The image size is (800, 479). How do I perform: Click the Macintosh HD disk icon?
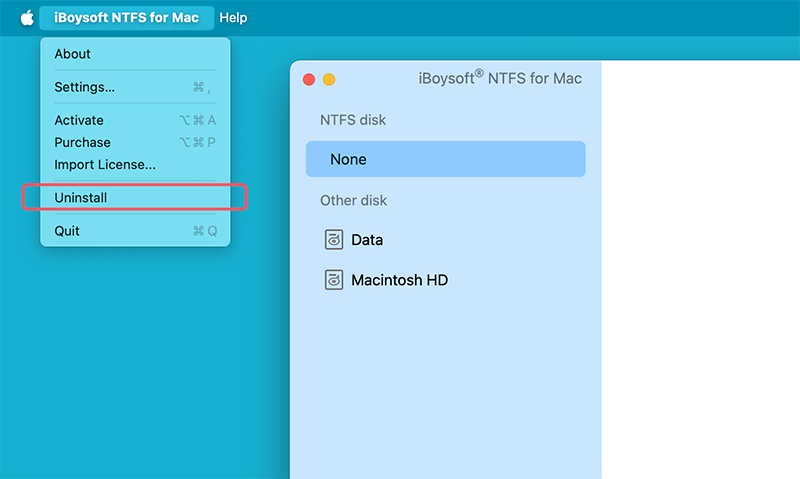pos(334,280)
